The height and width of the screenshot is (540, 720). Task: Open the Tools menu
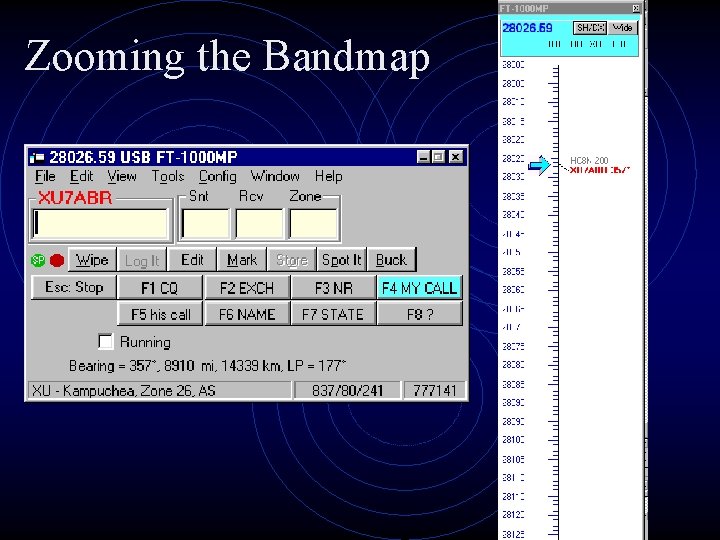click(168, 176)
